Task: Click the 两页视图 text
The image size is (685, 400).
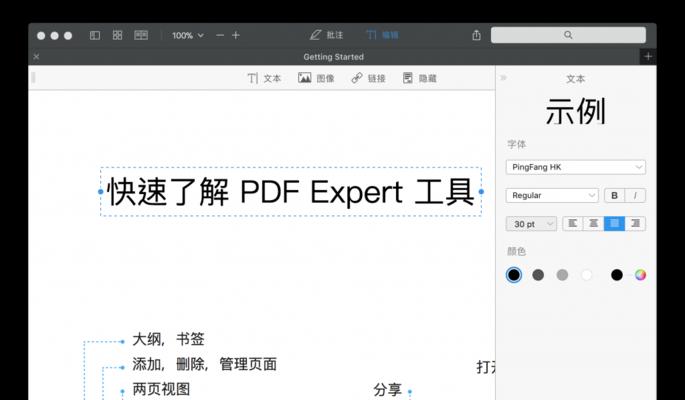Action: pos(161,389)
